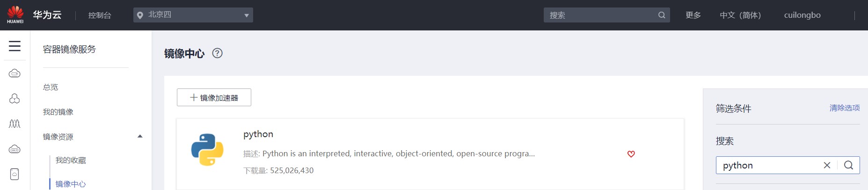Click the three-circles cluster icon in left rail
Screen dimensions: 868x190
tap(15, 99)
